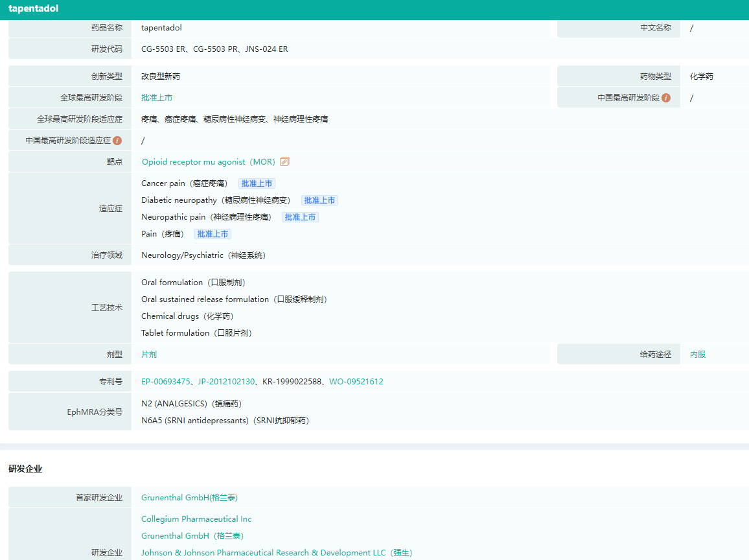Viewport: 749px width, 560px height.
Task: Open patent WO-09521612
Action: tap(356, 382)
